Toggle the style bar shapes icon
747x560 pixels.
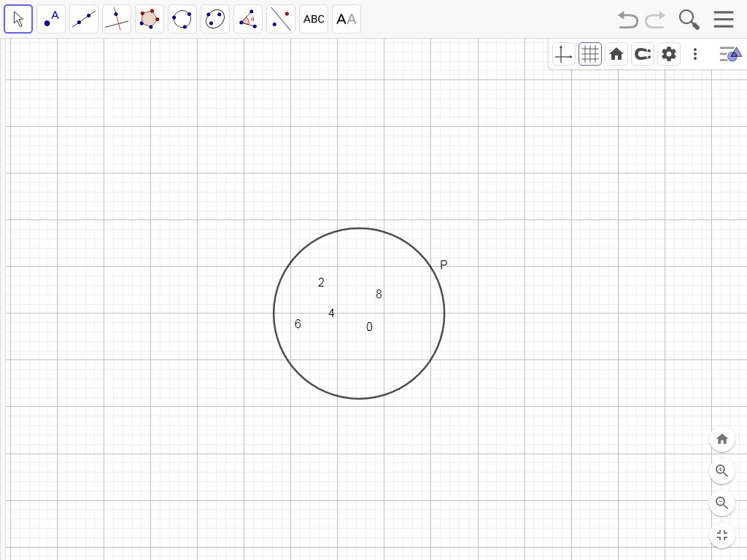point(730,54)
